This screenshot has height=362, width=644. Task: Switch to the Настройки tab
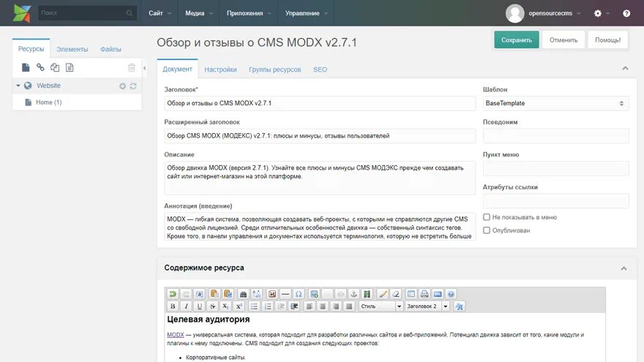click(220, 69)
